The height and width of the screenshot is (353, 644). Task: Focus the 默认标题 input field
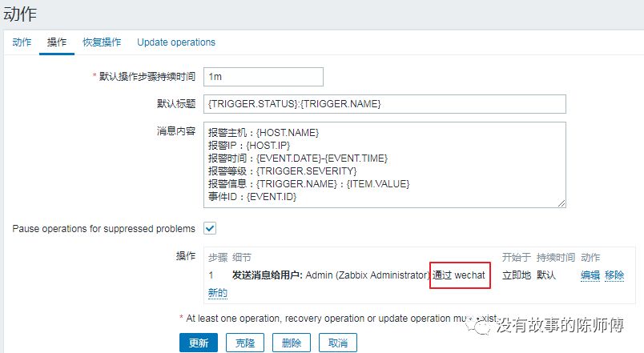(x=384, y=104)
